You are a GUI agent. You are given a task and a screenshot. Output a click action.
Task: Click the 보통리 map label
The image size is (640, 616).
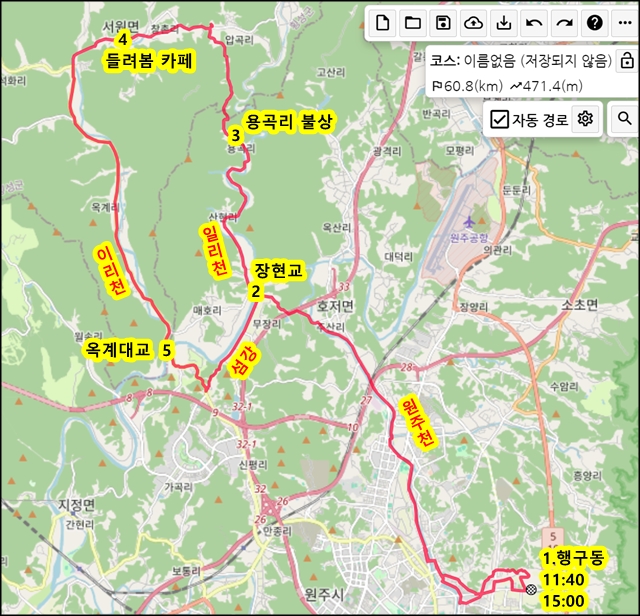tap(186, 571)
